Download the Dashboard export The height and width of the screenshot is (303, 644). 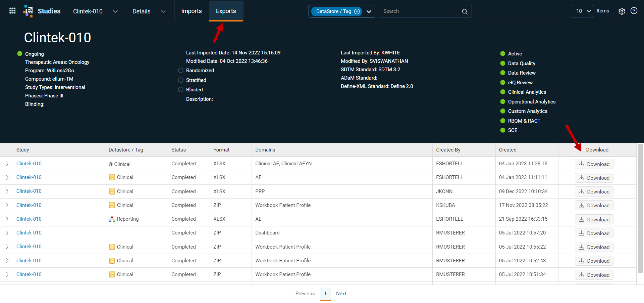(x=594, y=233)
